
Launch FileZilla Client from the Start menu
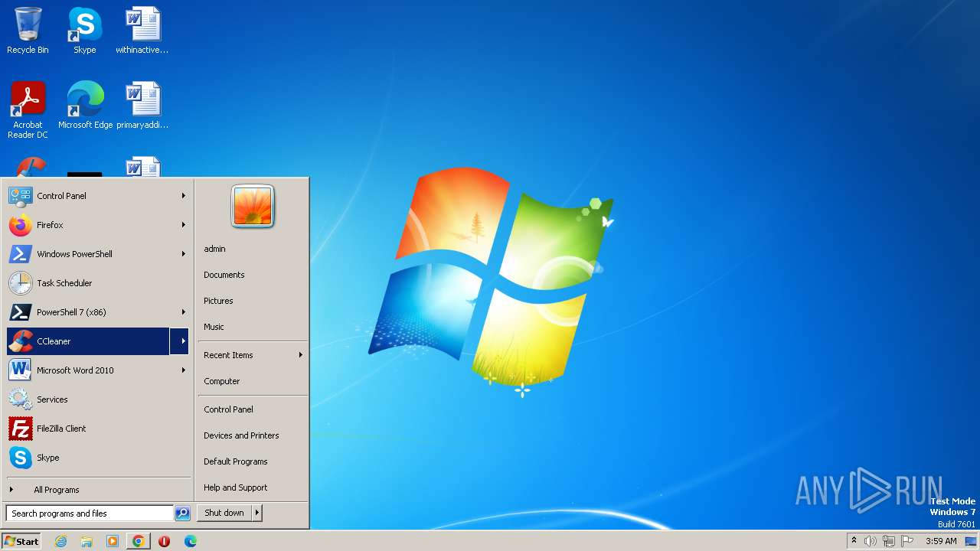pos(98,429)
